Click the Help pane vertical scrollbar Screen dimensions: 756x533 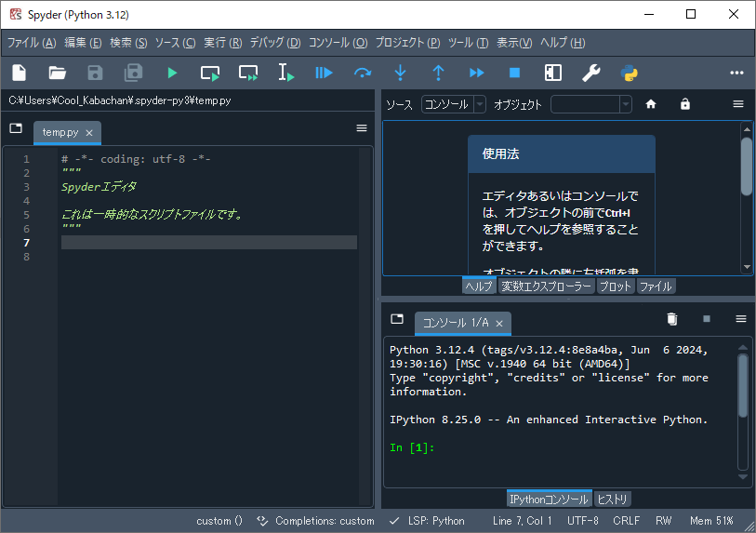click(746, 167)
